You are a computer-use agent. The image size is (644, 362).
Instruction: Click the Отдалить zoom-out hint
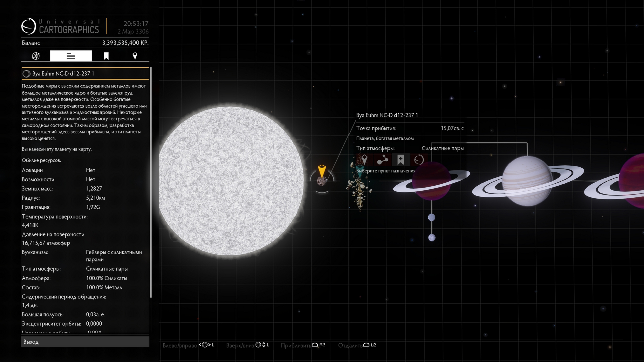pyautogui.click(x=357, y=345)
